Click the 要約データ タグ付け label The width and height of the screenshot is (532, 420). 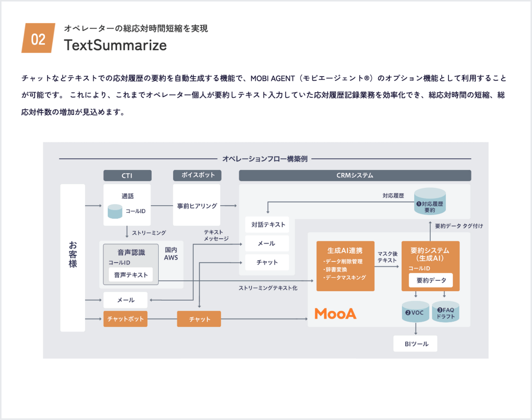point(459,226)
